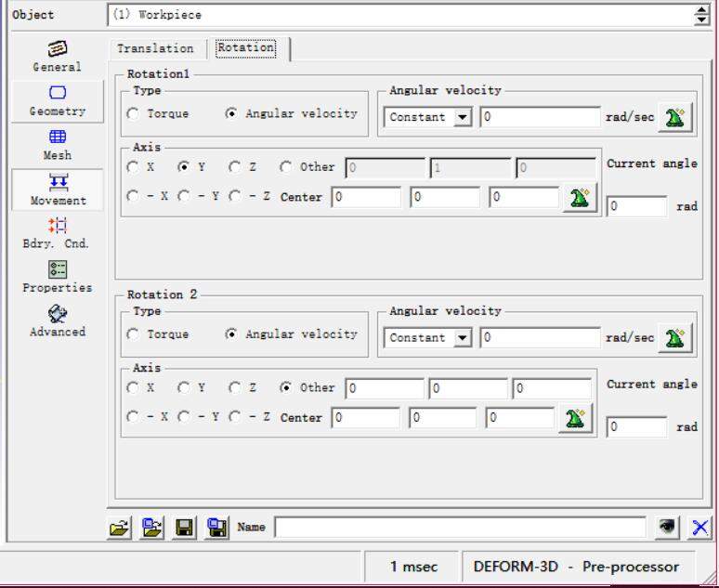The image size is (719, 588).
Task: Expand Rotation 2 Constant angular velocity dropdown
Action: click(x=463, y=338)
